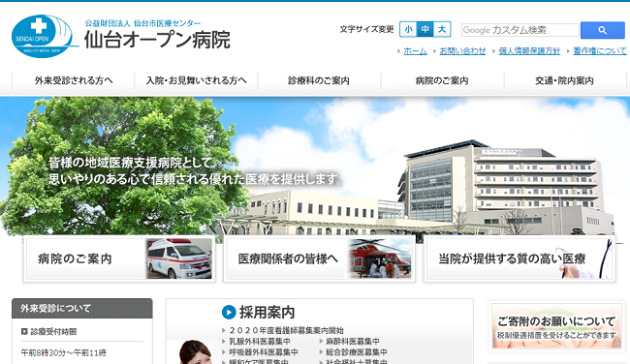Viewport: 630px width, 364px height.
Task: Open the 交通・院内案内 menu
Action: click(x=564, y=80)
